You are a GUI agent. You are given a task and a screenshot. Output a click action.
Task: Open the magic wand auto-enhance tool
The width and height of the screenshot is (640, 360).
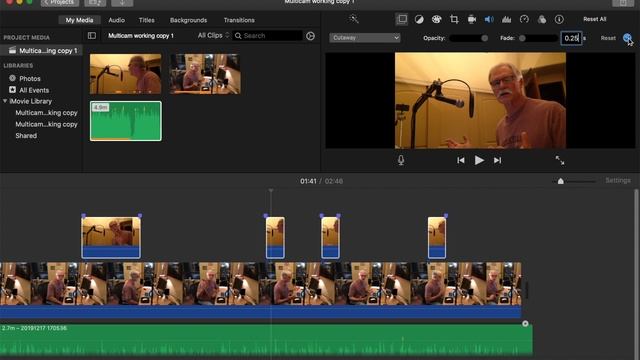[354, 19]
